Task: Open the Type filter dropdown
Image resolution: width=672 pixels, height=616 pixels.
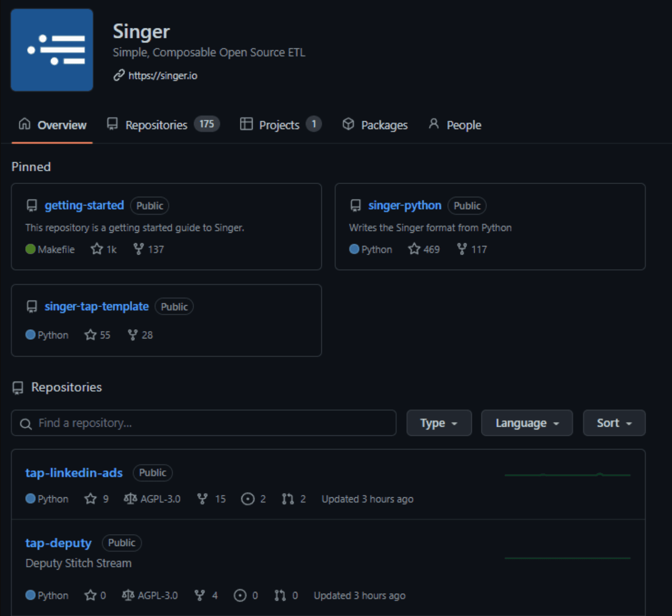Action: click(439, 423)
